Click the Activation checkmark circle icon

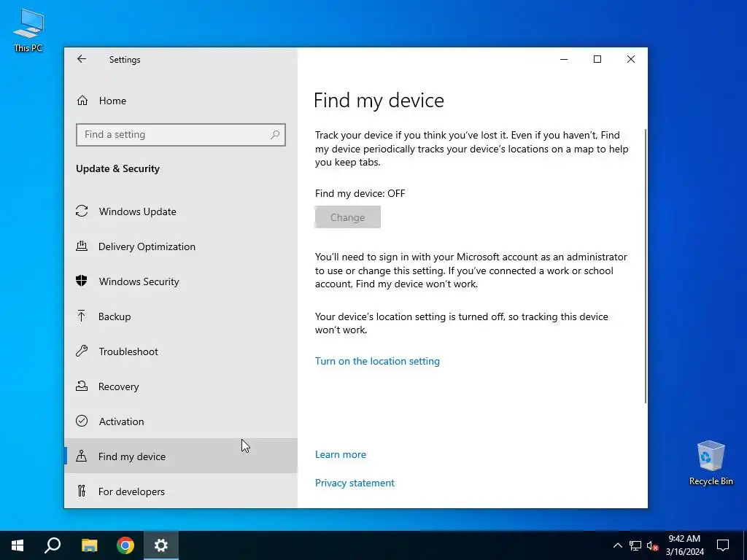point(82,421)
